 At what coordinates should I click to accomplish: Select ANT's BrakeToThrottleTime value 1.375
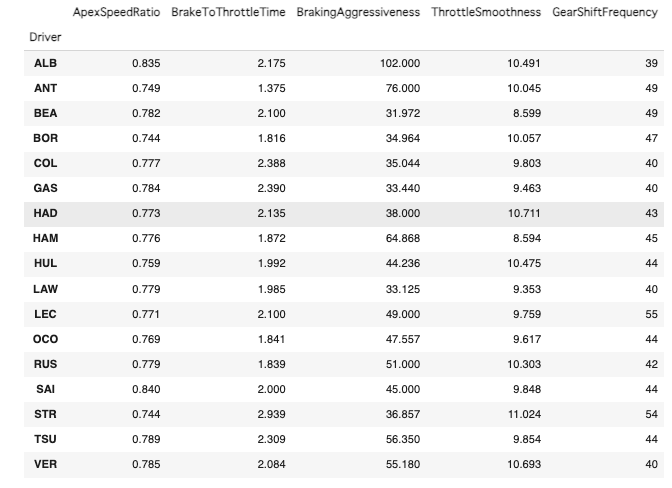click(x=270, y=87)
